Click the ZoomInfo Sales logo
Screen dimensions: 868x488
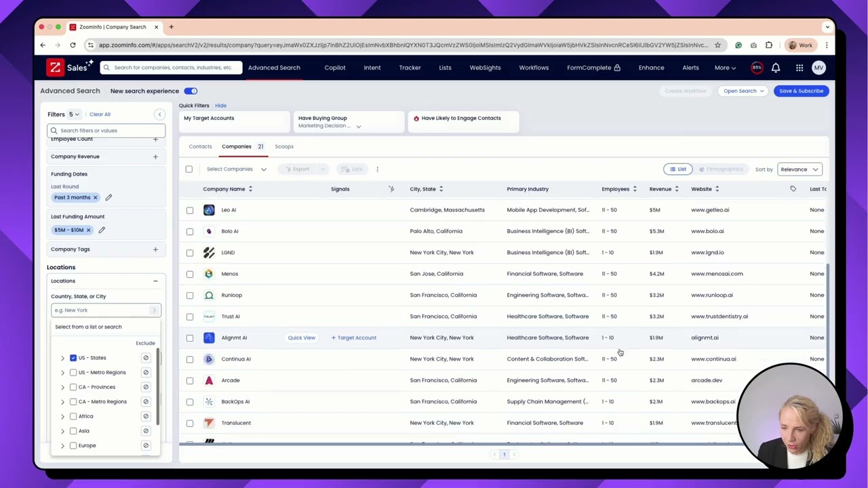(70, 67)
